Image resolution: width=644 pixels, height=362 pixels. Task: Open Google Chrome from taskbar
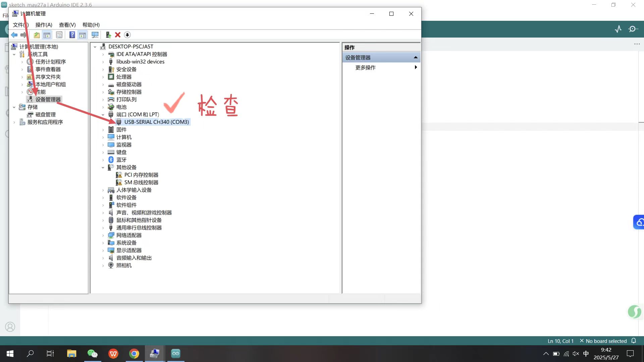point(134,354)
